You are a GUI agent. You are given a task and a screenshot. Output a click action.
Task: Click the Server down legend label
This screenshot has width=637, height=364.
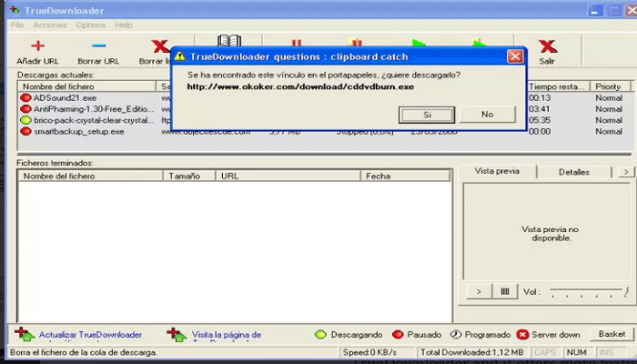555,335
